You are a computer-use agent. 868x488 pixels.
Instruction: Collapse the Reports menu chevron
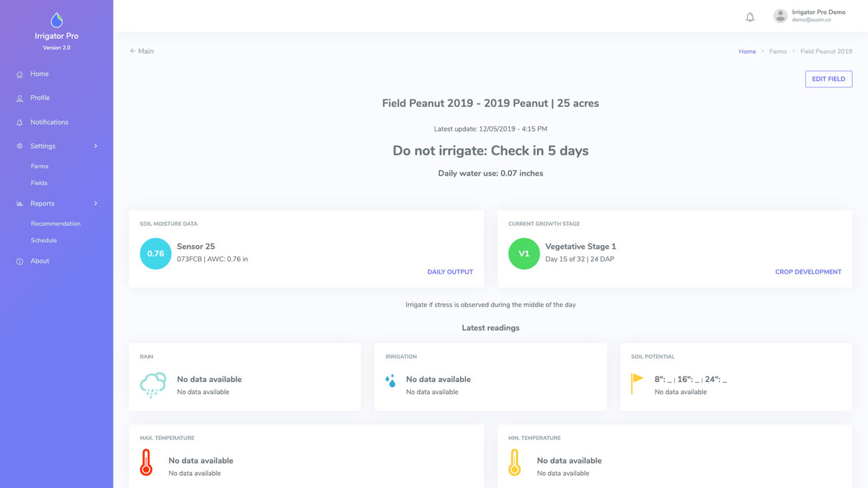coord(95,204)
